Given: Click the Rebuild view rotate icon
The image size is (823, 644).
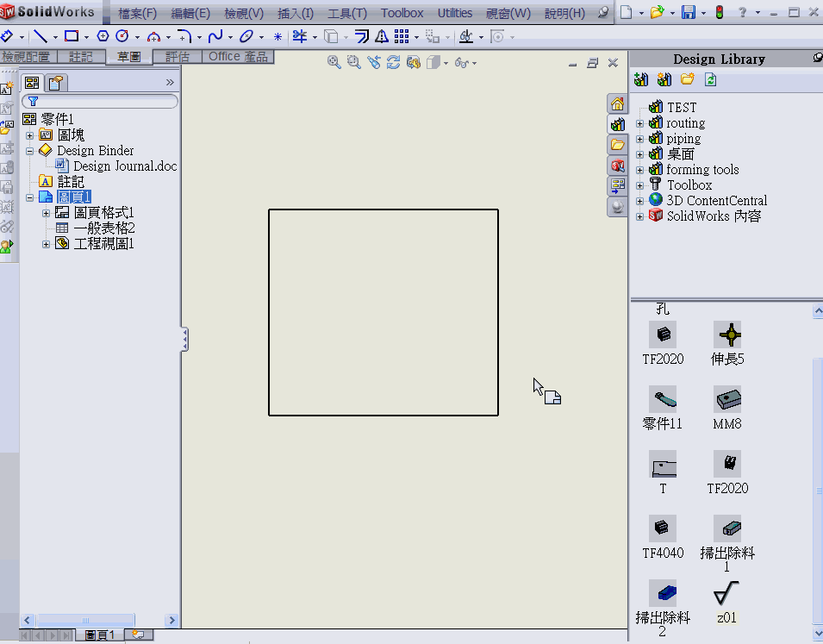Looking at the screenshot, I should pyautogui.click(x=393, y=63).
